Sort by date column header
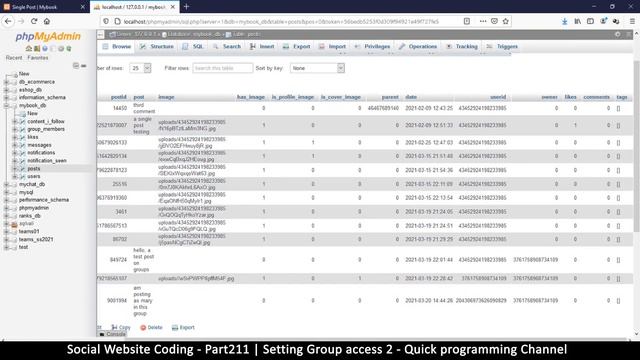 411,97
